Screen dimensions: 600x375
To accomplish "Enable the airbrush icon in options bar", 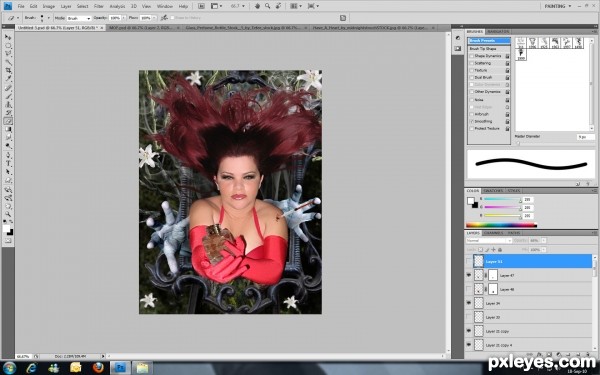I will pyautogui.click(x=164, y=18).
